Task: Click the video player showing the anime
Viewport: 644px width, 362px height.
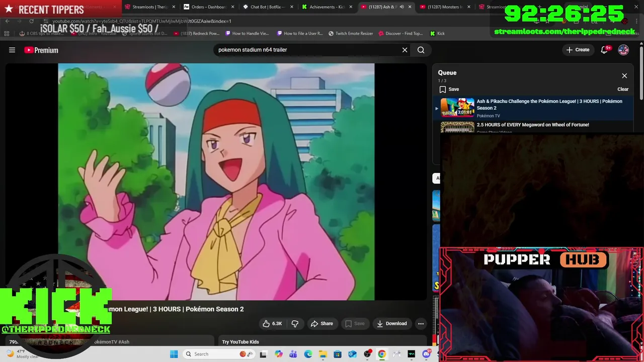Action: tap(216, 182)
